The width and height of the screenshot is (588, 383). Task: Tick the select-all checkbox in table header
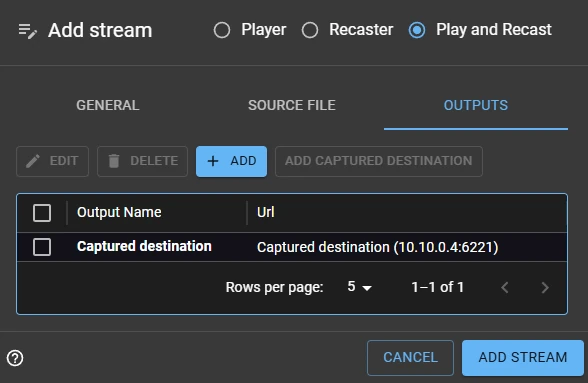42,213
